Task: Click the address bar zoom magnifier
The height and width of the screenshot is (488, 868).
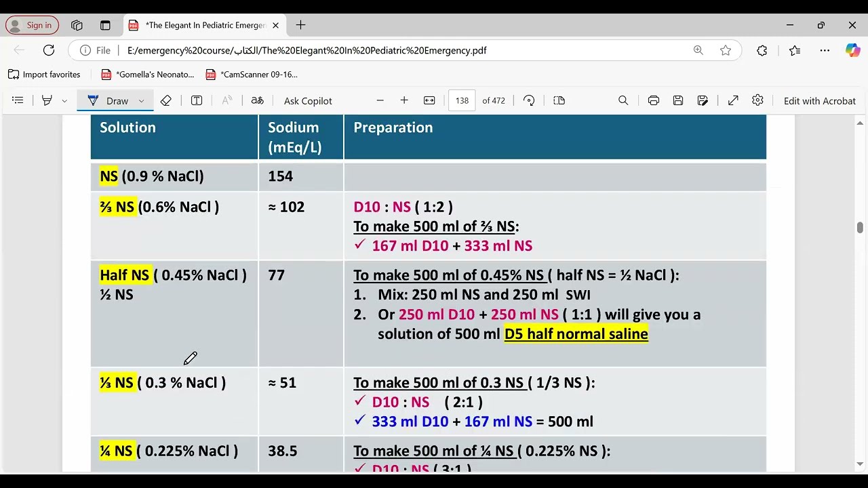Action: (698, 50)
